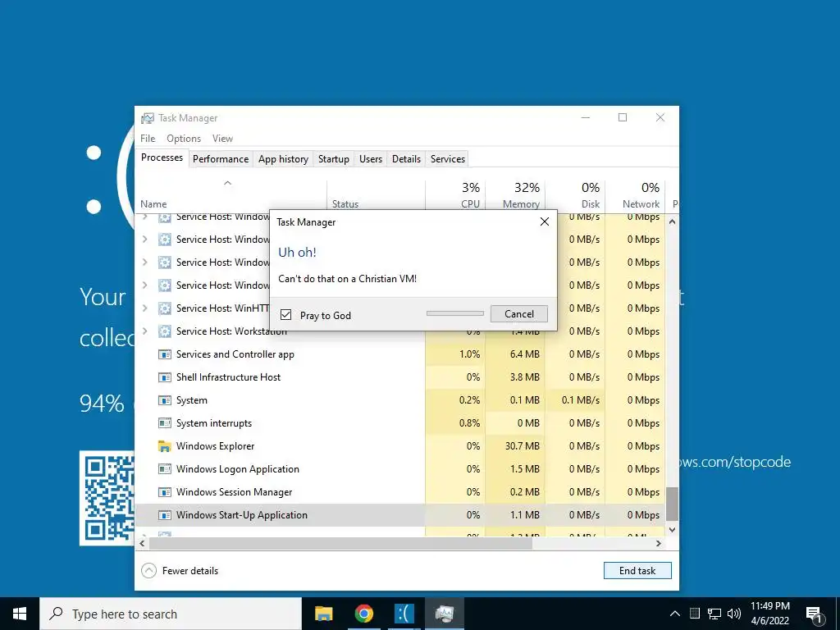
Task: Sort by the Name column header
Action: 231,195
